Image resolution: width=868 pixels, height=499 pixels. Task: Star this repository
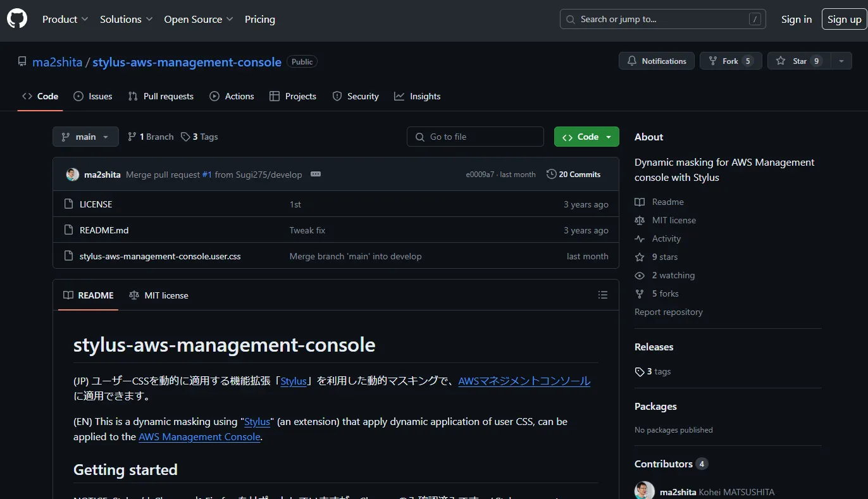[799, 61]
